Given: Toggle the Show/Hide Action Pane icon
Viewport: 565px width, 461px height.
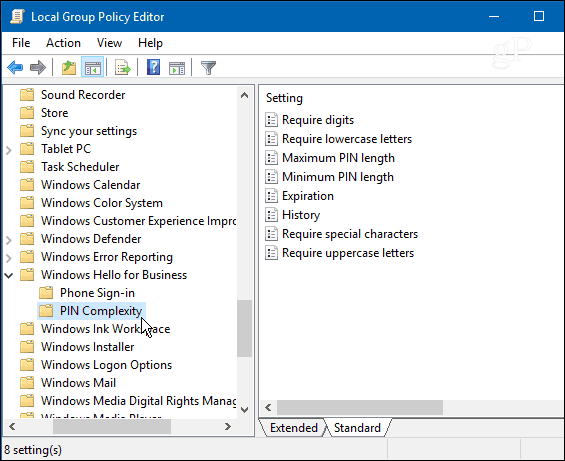Looking at the screenshot, I should pyautogui.click(x=177, y=67).
